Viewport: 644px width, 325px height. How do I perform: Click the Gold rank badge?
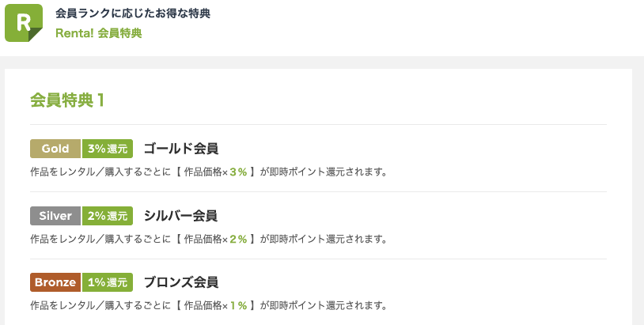pyautogui.click(x=55, y=149)
